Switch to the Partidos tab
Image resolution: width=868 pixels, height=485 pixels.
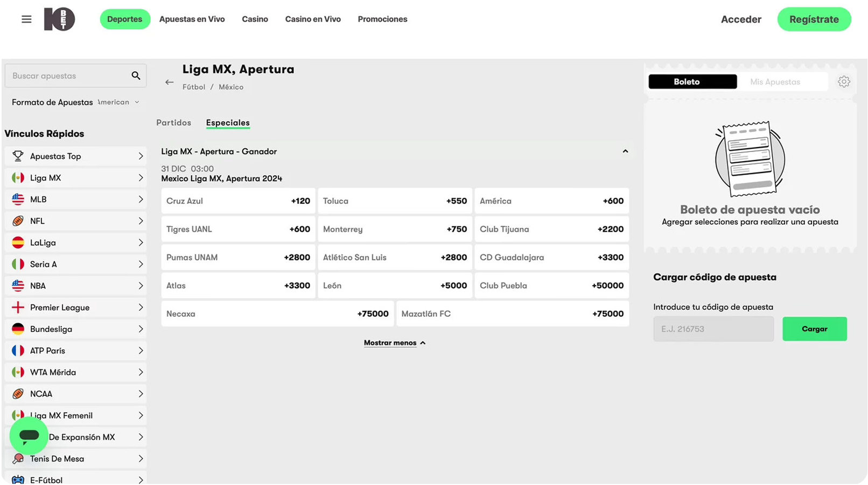tap(173, 123)
